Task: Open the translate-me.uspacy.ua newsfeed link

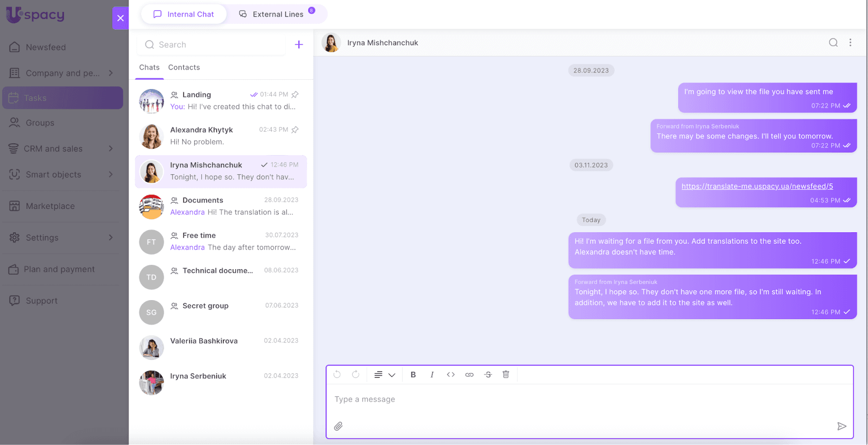Action: pyautogui.click(x=757, y=186)
